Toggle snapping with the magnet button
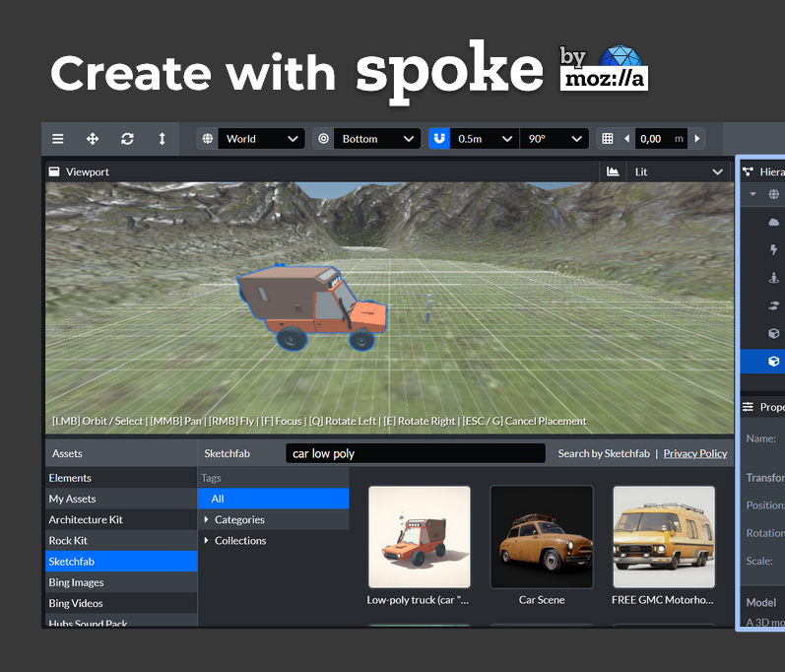 439,139
